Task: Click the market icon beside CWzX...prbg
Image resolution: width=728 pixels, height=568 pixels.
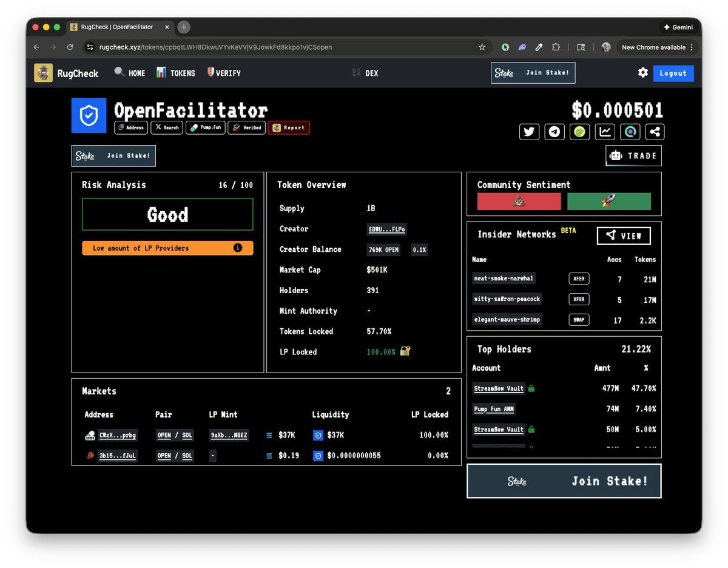Action: tap(90, 435)
